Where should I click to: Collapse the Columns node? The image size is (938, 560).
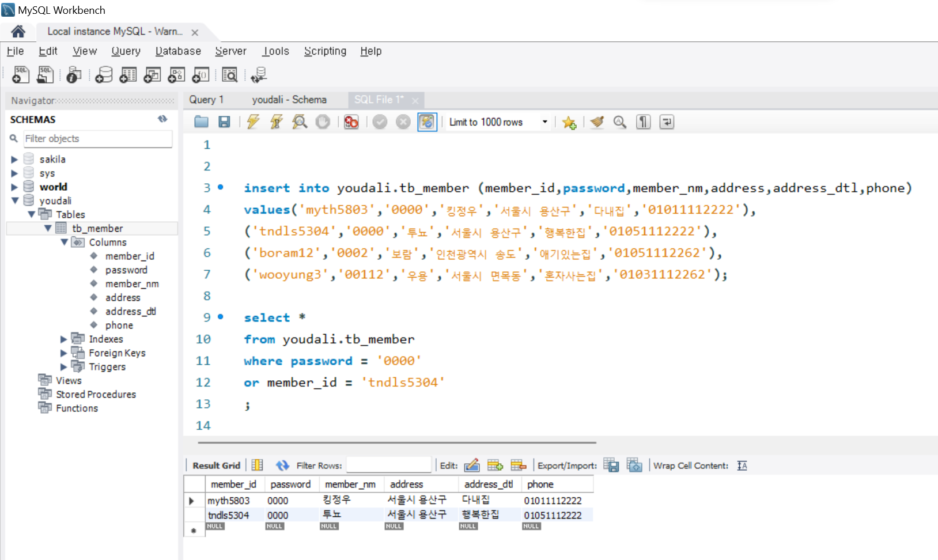(x=65, y=242)
